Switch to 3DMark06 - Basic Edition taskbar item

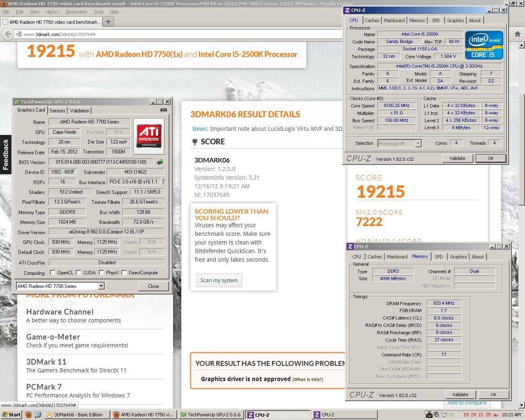point(77,415)
